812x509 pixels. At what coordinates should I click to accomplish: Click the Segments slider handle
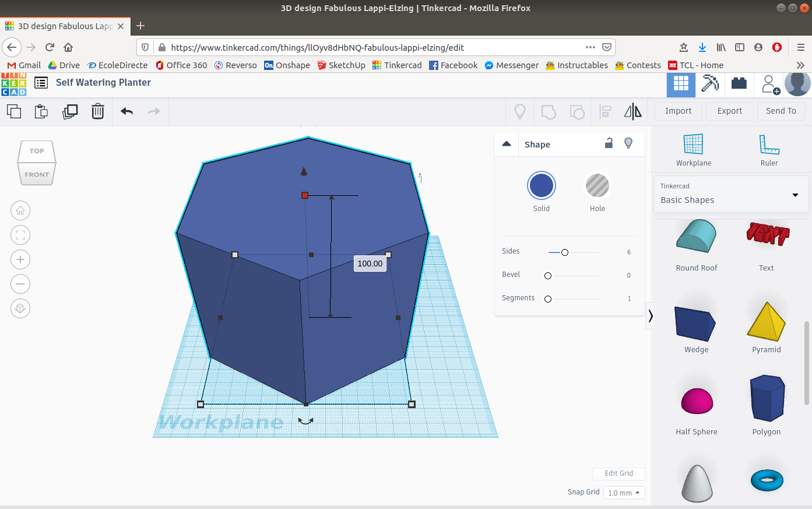[x=548, y=299]
